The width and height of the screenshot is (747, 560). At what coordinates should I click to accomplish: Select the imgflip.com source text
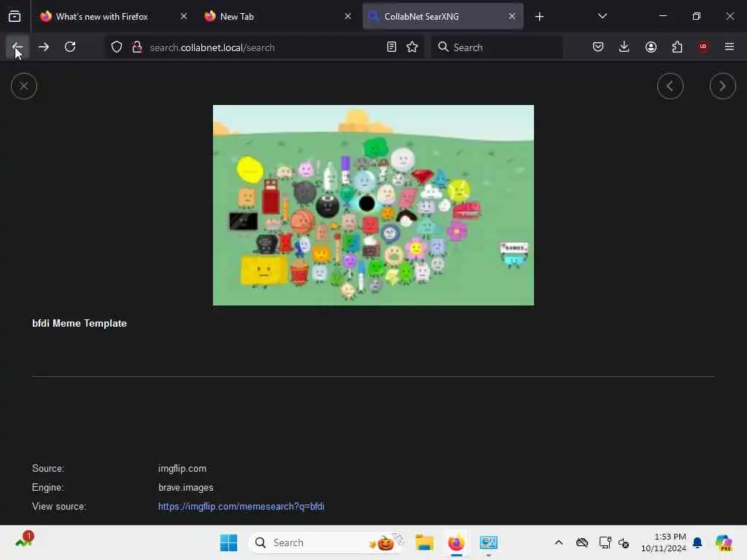coord(182,469)
